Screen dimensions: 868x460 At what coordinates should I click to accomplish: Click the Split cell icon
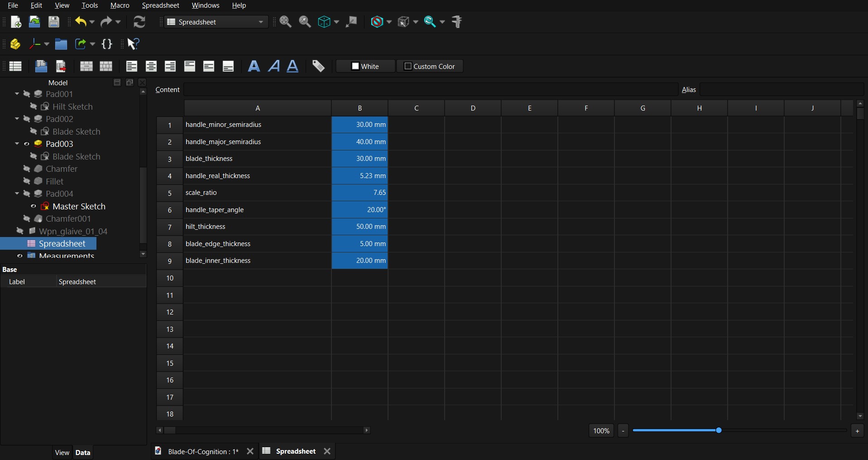[106, 66]
